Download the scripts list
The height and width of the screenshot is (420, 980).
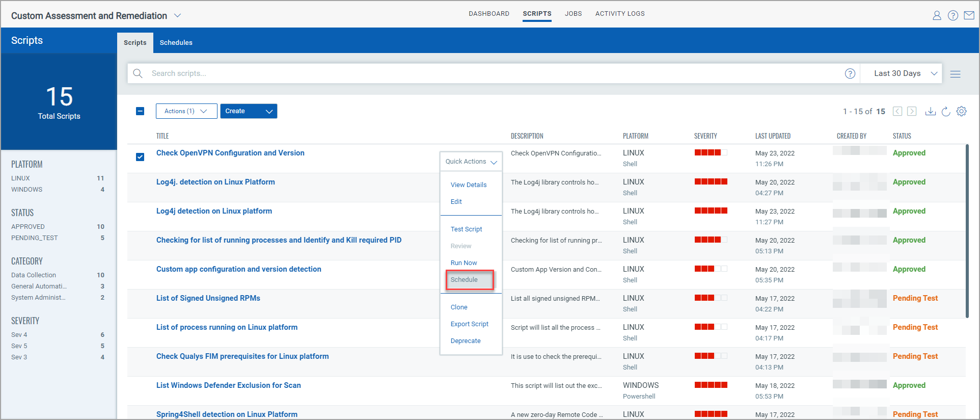tap(931, 111)
